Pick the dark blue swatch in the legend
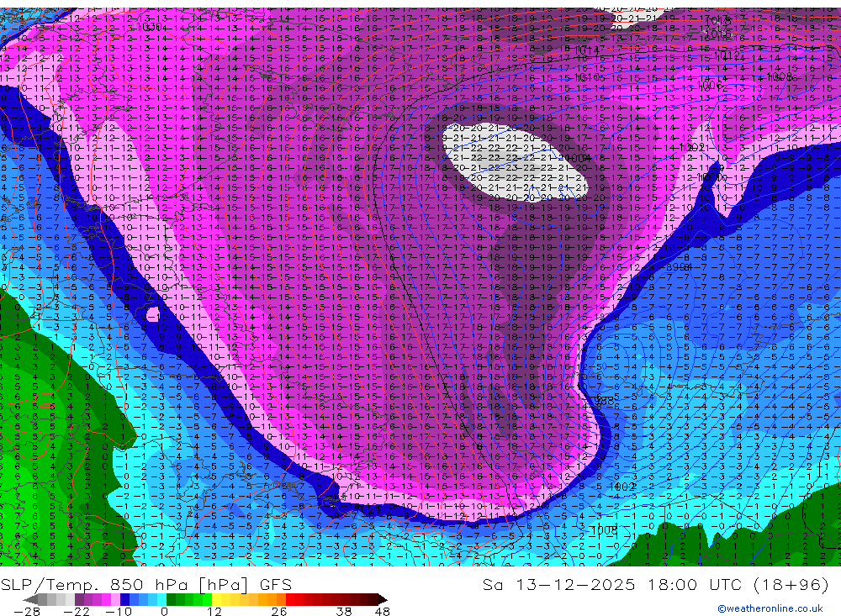 pyautogui.click(x=124, y=599)
